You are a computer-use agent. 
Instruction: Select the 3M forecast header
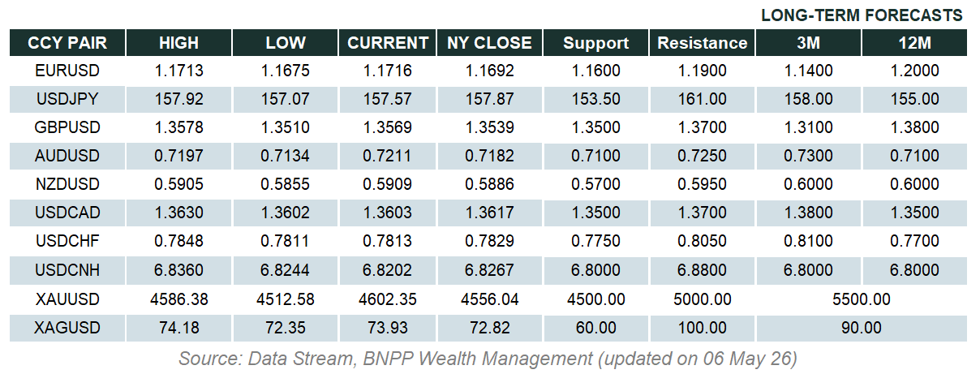(808, 43)
